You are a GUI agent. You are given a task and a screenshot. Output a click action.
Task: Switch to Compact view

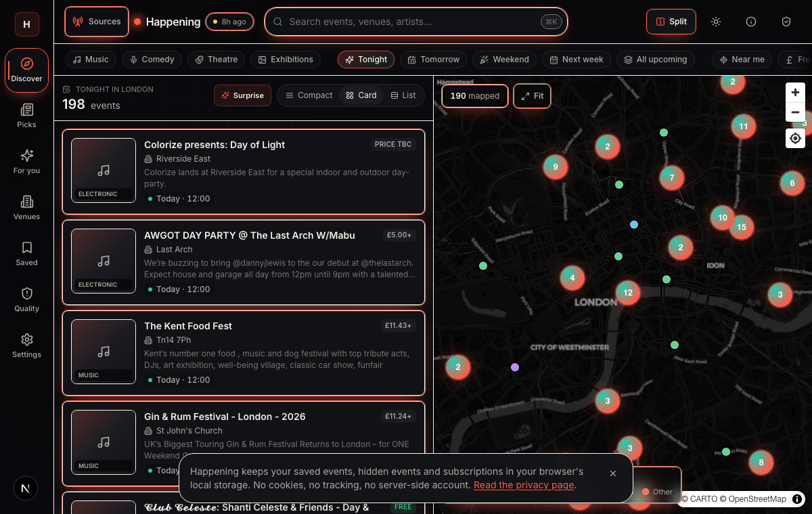click(x=308, y=95)
